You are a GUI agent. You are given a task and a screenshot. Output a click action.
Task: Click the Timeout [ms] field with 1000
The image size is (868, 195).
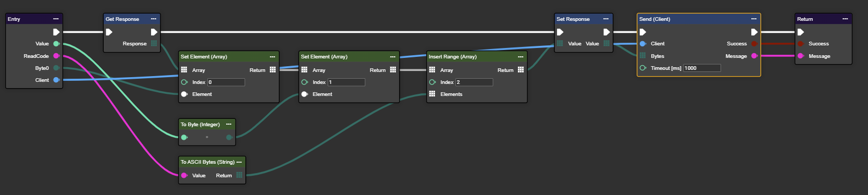click(702, 68)
